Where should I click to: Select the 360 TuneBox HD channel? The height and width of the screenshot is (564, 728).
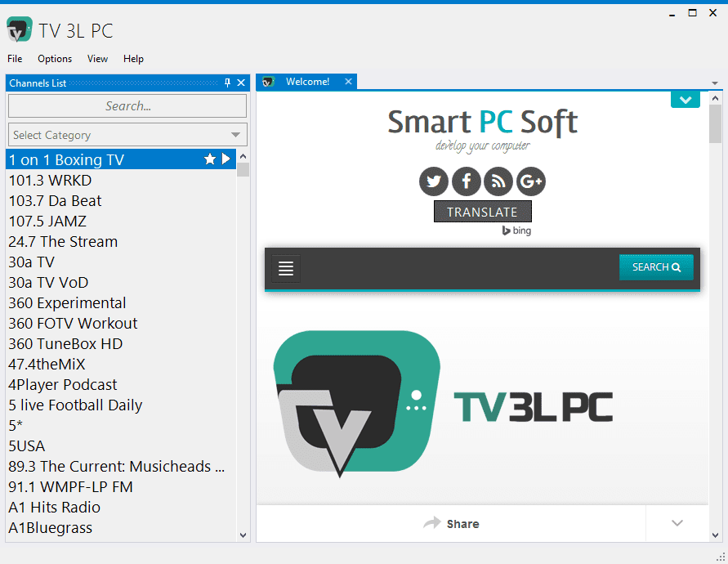point(121,344)
